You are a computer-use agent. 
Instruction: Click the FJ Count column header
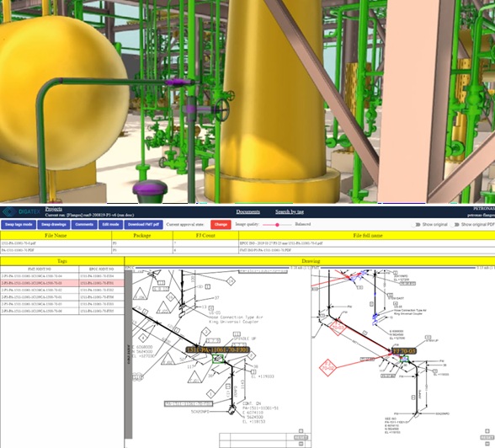click(x=205, y=236)
